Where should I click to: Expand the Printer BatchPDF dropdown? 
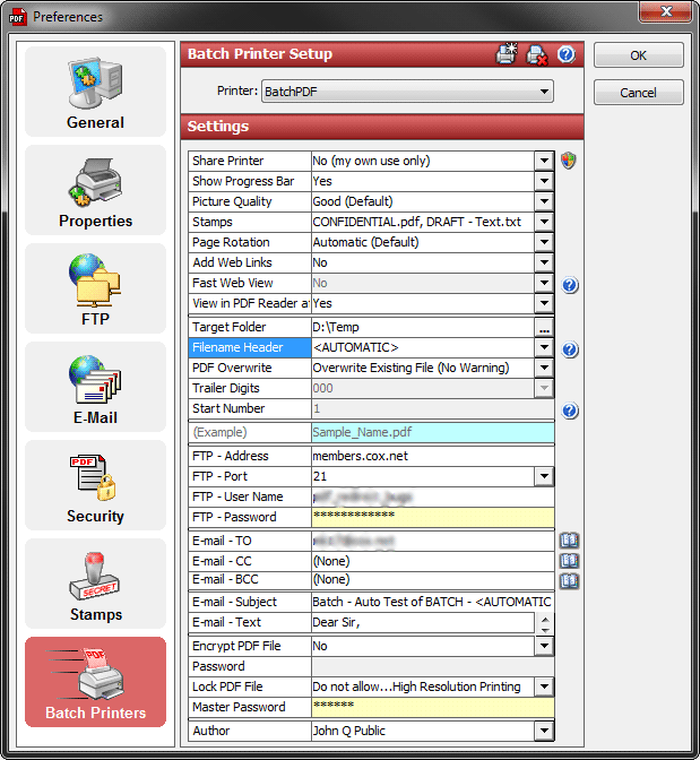click(x=544, y=91)
